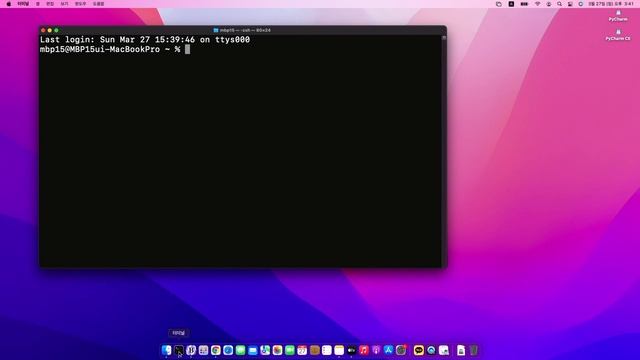Click the Terminal window vertical scrollbar
This screenshot has width=640, height=360.
coord(444,151)
